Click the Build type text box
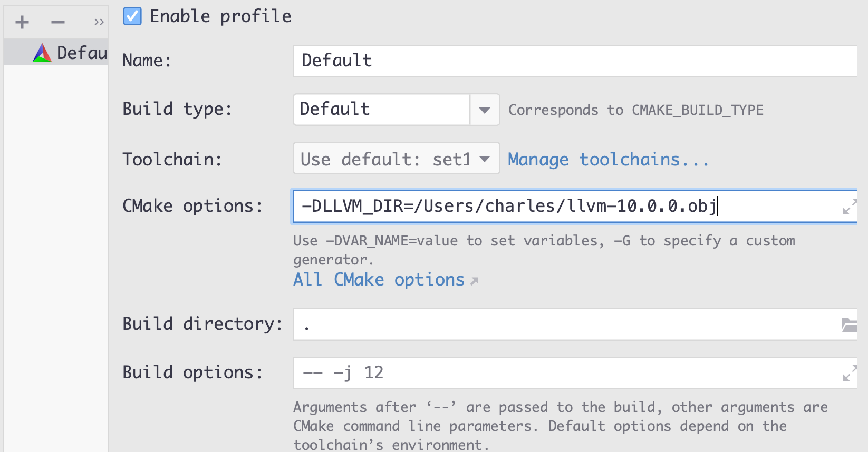 [382, 110]
